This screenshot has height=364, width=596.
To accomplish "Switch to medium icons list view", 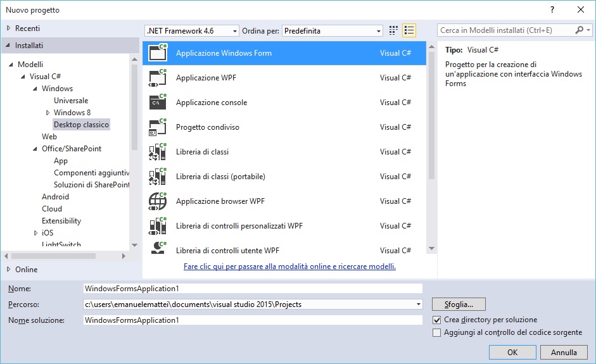I will click(x=409, y=30).
